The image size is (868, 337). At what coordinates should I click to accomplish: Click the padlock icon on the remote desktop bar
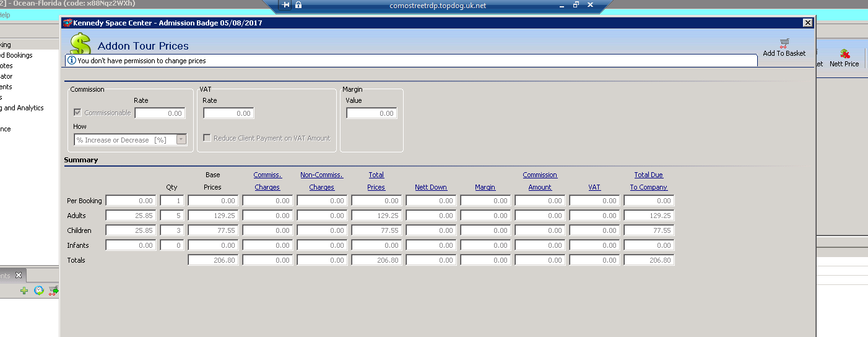[x=298, y=5]
